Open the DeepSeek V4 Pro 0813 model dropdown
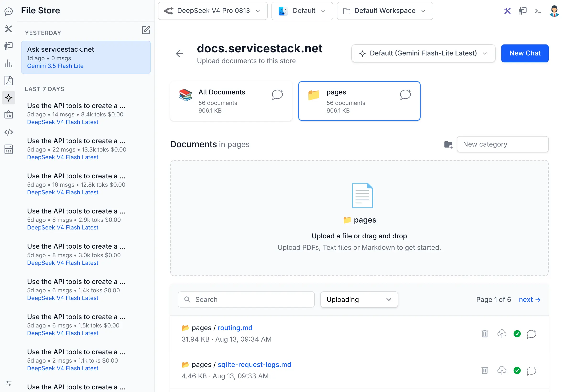 pyautogui.click(x=213, y=11)
